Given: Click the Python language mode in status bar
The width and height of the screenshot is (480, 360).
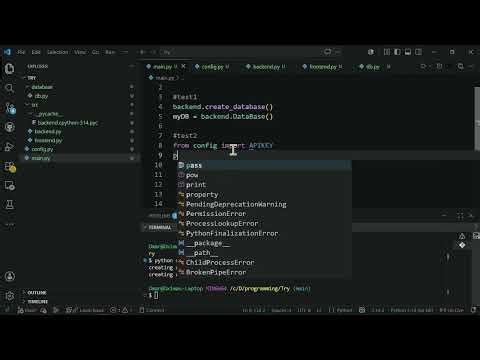Looking at the screenshot, I should click(344, 310).
